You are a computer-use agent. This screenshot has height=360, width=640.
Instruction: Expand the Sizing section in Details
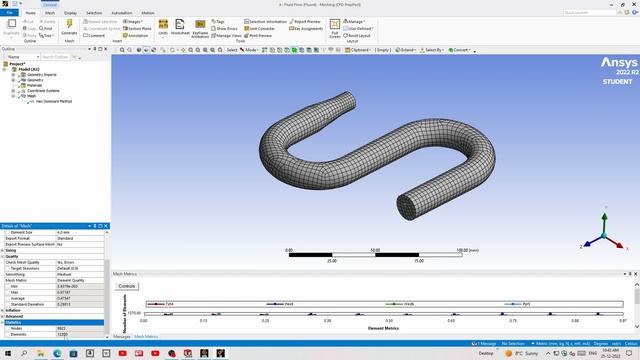click(x=2, y=251)
